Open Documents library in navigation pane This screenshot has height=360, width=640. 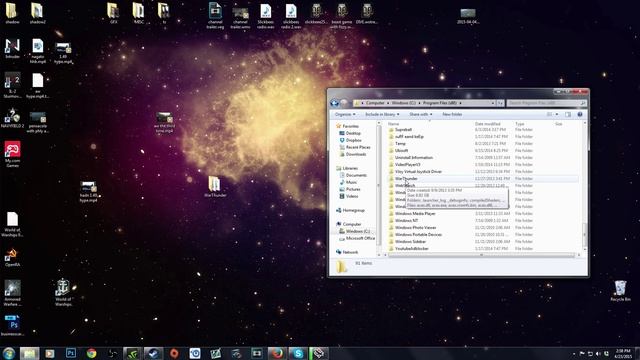point(353,175)
